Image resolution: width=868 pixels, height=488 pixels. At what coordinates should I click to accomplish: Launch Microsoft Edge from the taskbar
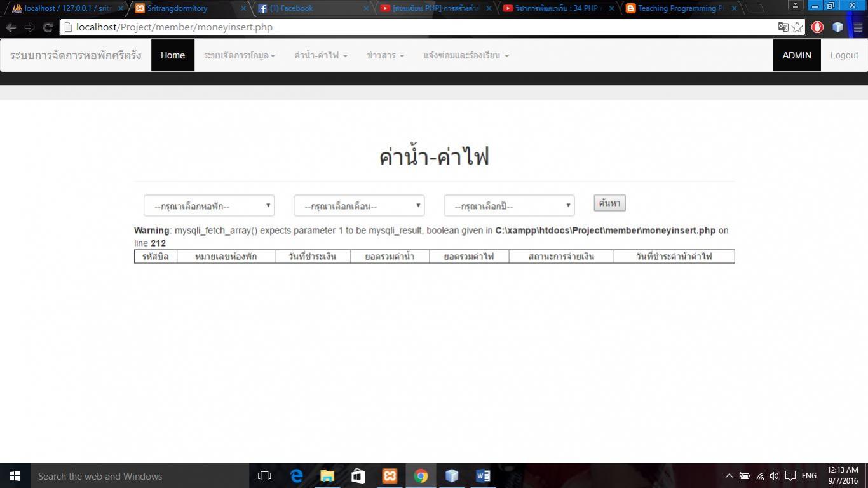tap(296, 476)
